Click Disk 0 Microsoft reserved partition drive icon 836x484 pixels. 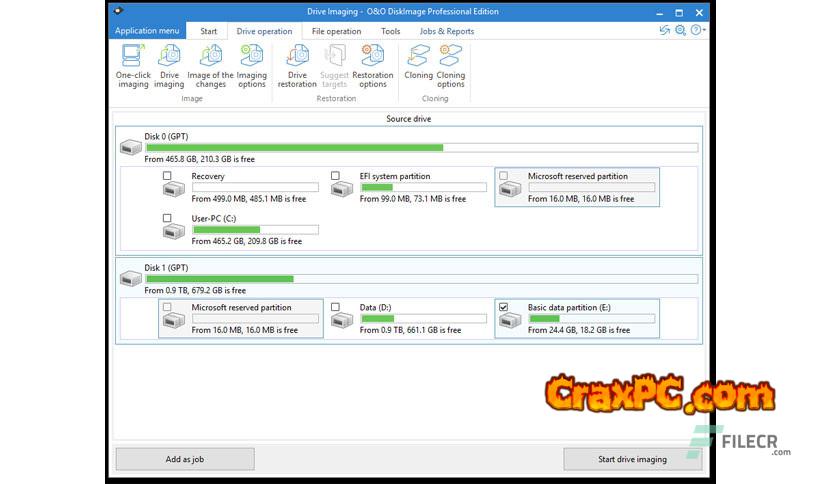tap(510, 189)
